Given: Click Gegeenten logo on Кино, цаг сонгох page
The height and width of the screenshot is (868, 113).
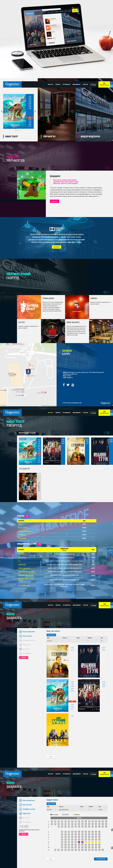Looking at the screenshot, I should pyautogui.click(x=12, y=605).
